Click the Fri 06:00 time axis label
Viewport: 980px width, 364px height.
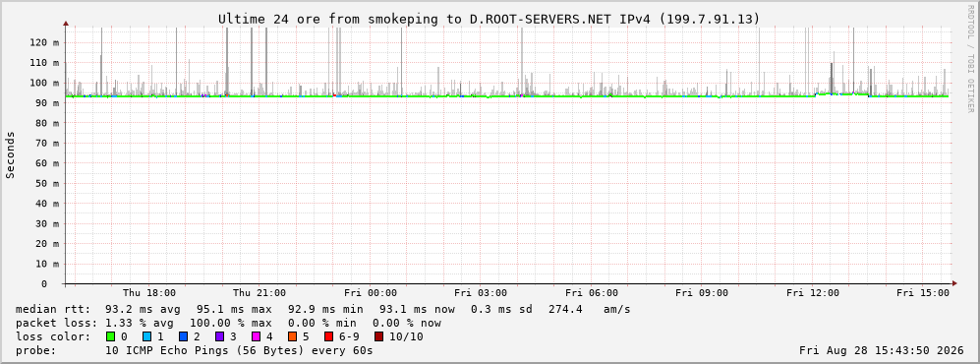[x=592, y=293]
